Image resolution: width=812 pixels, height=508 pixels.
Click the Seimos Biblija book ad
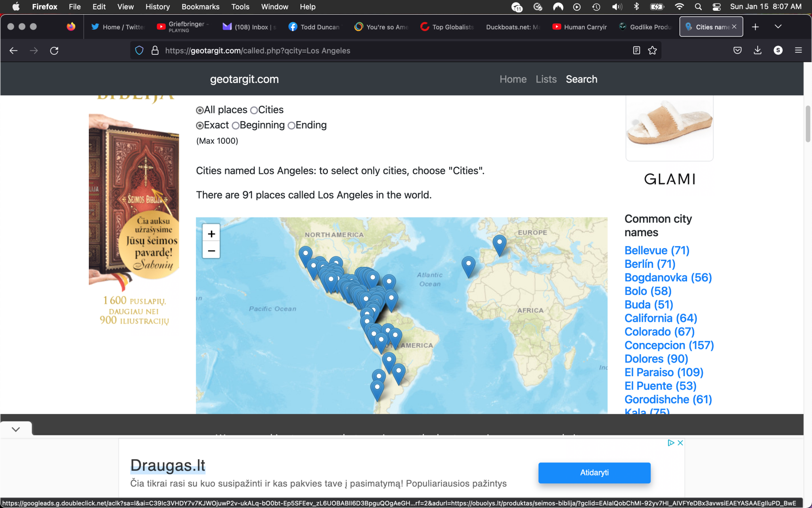click(x=134, y=214)
